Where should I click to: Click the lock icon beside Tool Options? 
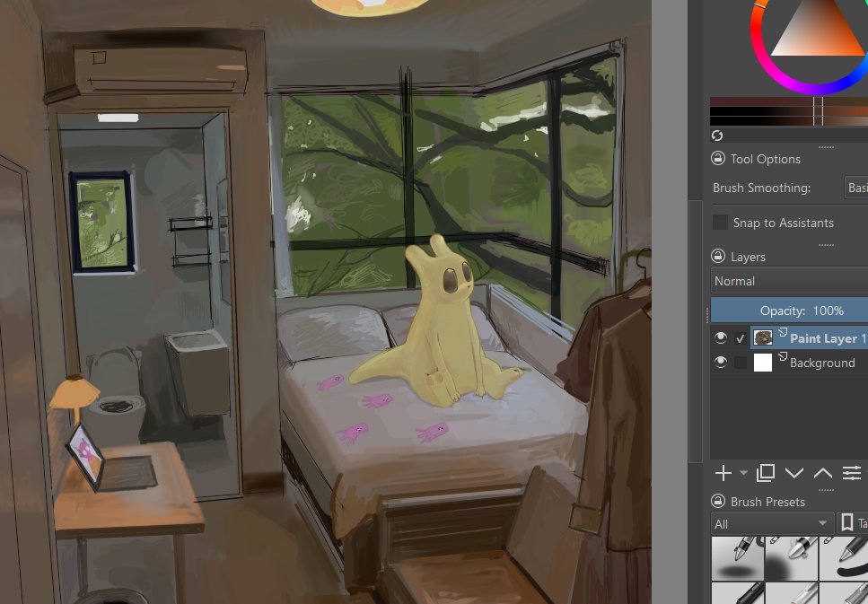point(718,159)
